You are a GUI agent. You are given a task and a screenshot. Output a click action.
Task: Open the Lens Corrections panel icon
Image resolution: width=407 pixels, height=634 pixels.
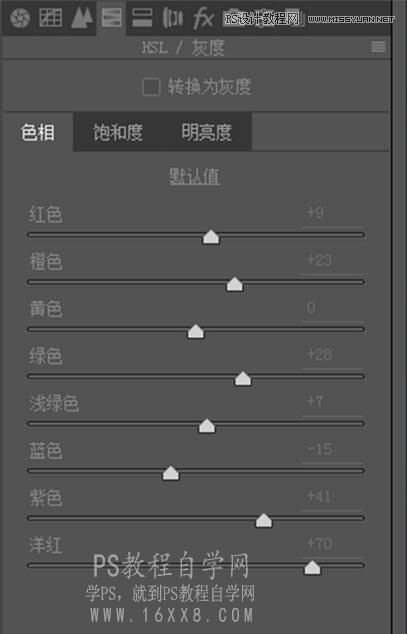173,18
